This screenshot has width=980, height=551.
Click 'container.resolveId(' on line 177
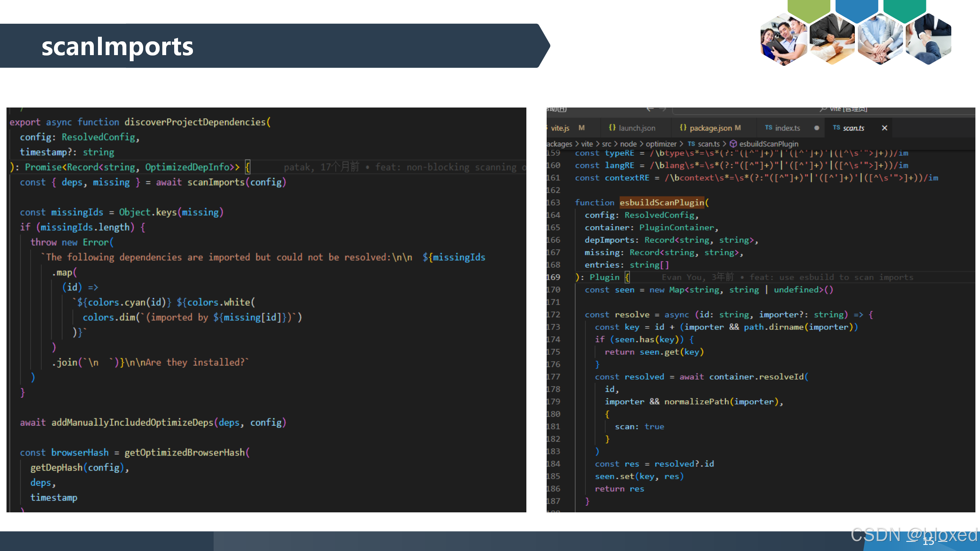[759, 377]
